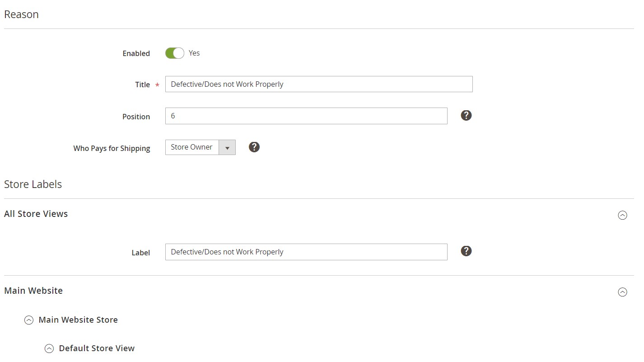Collapse the Main Website Store group
Image resolution: width=644 pixels, height=362 pixels.
pos(29,320)
